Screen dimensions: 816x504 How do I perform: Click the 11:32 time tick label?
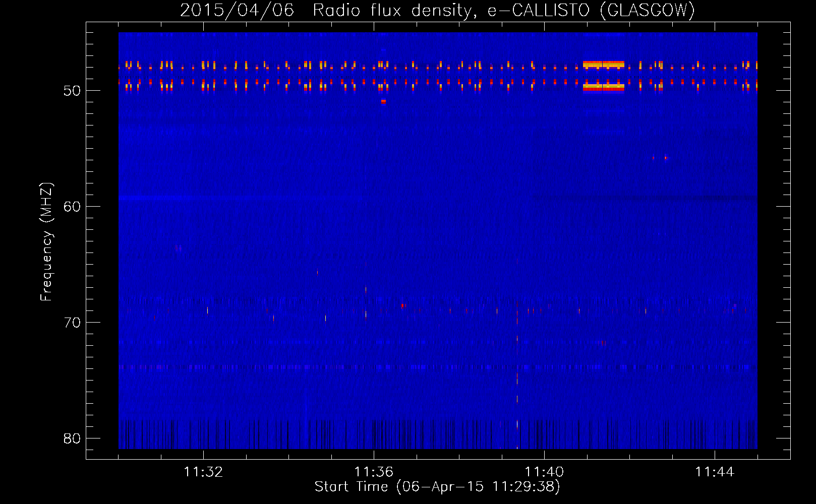tap(203, 472)
